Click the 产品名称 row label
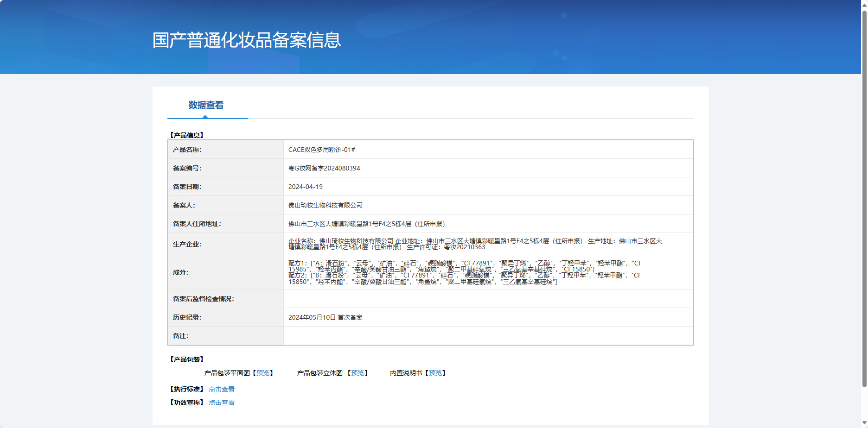 pos(187,150)
